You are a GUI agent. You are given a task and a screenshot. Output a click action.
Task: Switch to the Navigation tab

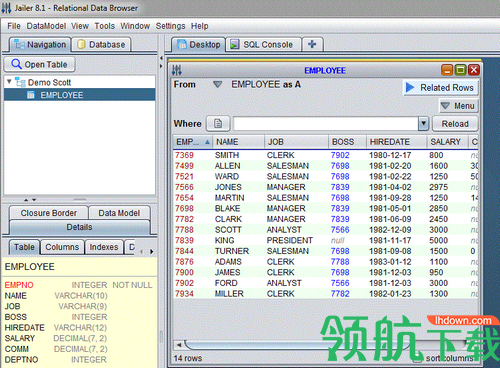point(40,45)
